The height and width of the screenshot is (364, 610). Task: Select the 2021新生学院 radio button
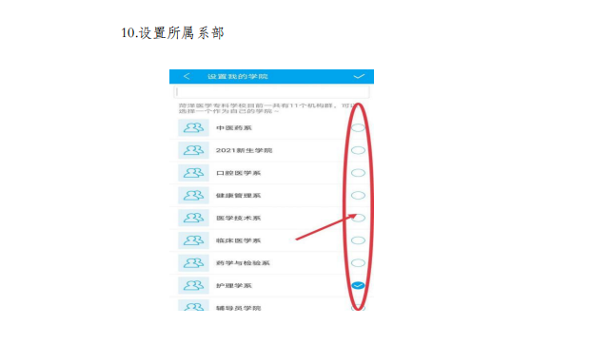pyautogui.click(x=358, y=150)
